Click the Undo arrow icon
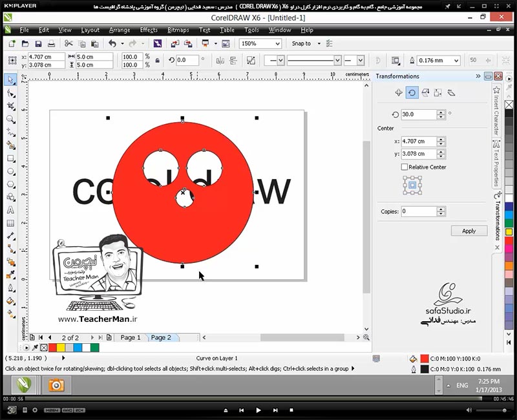Screen dimensions: 517x420 coord(112,43)
